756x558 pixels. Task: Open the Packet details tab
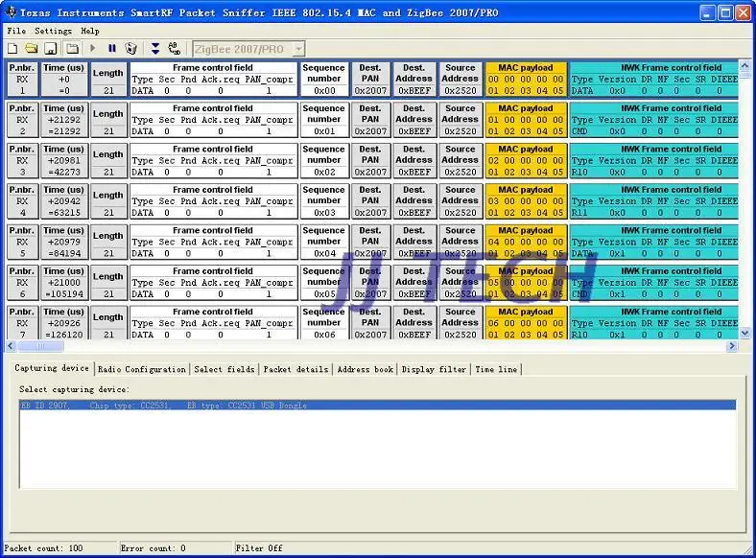coord(295,369)
